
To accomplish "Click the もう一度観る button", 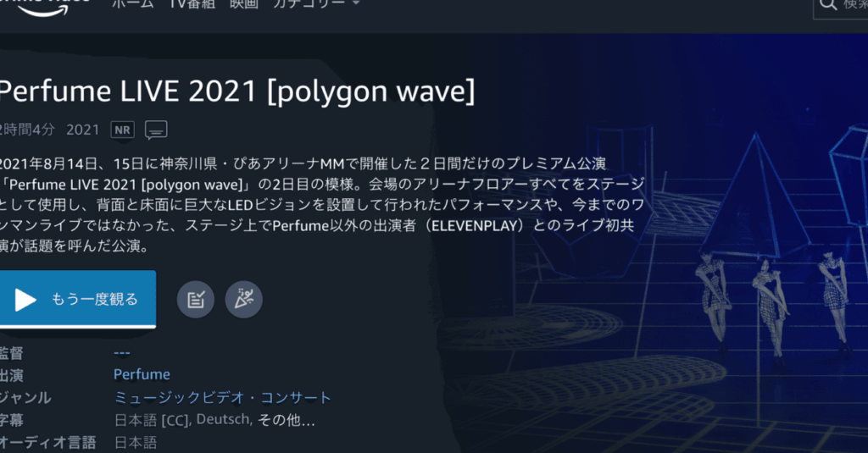I will coord(77,299).
